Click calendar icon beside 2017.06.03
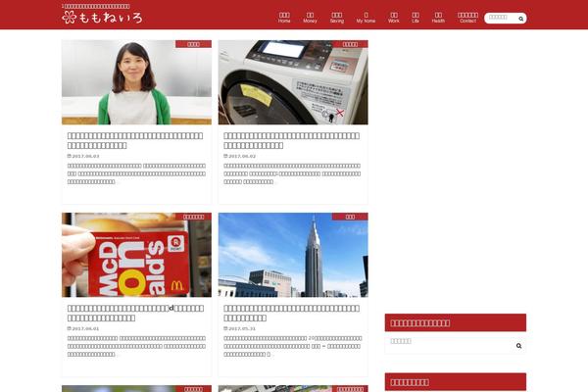The image size is (588, 392). click(x=69, y=156)
